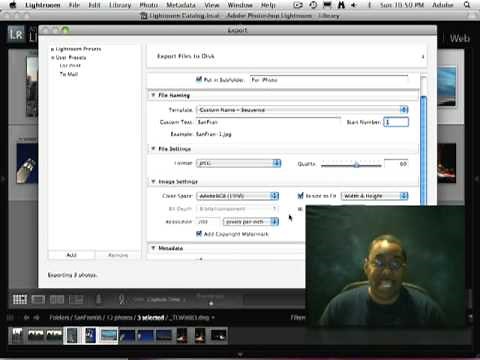480x360 pixels.
Task: Open the Color Space dropdown
Action: click(237, 196)
